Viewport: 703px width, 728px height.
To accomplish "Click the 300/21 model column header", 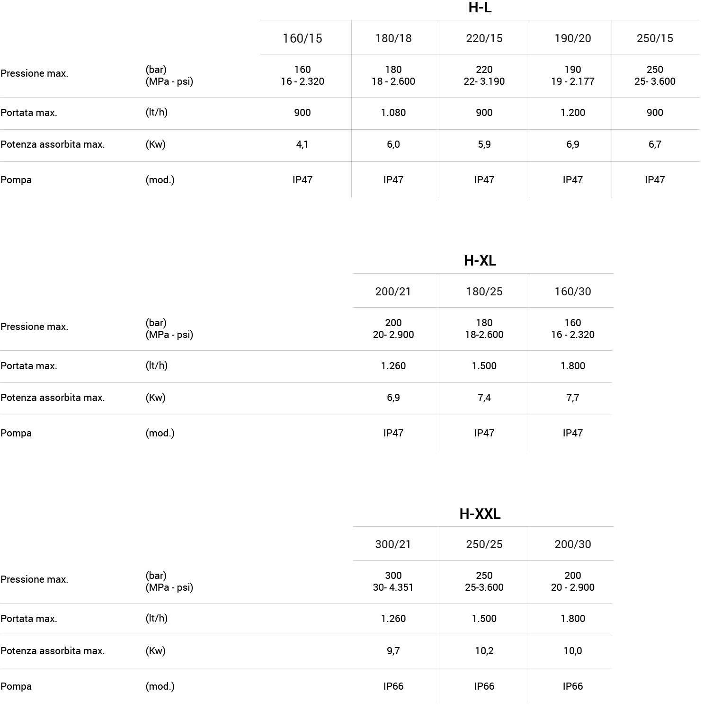I will [x=393, y=544].
